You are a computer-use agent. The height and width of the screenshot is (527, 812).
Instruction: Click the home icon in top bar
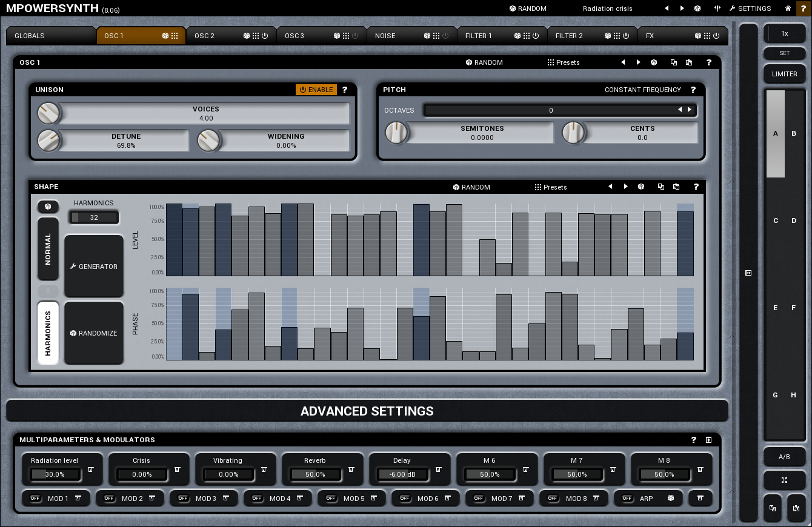point(788,8)
